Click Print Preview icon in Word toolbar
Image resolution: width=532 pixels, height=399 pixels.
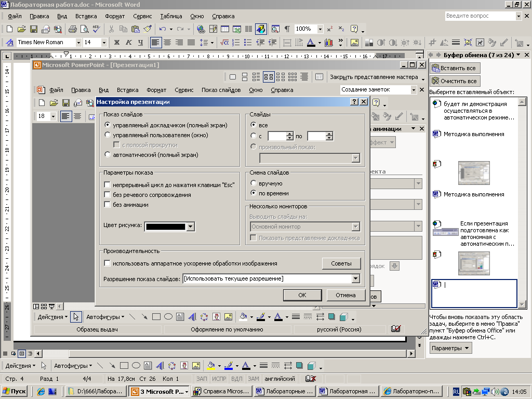coord(85,29)
